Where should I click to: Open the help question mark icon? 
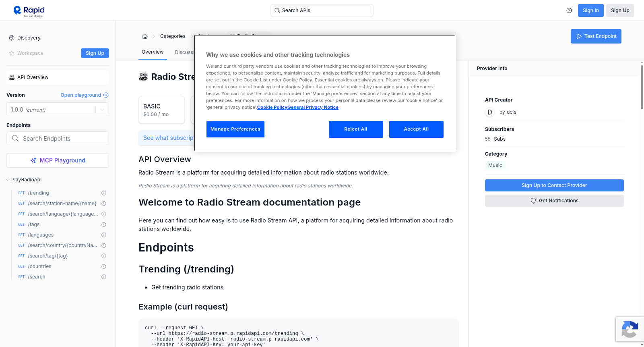click(x=569, y=10)
